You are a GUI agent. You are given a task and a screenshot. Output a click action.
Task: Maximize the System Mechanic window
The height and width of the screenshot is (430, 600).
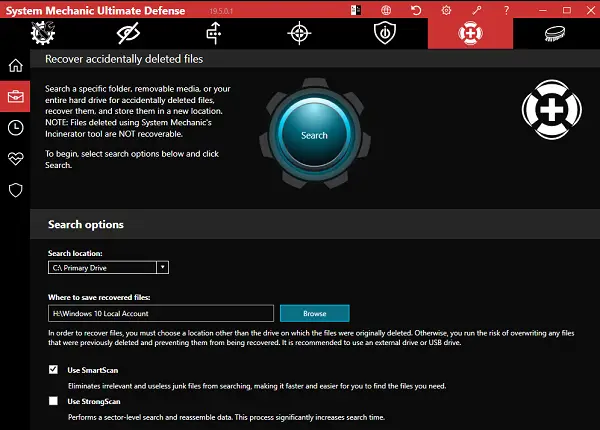567,10
